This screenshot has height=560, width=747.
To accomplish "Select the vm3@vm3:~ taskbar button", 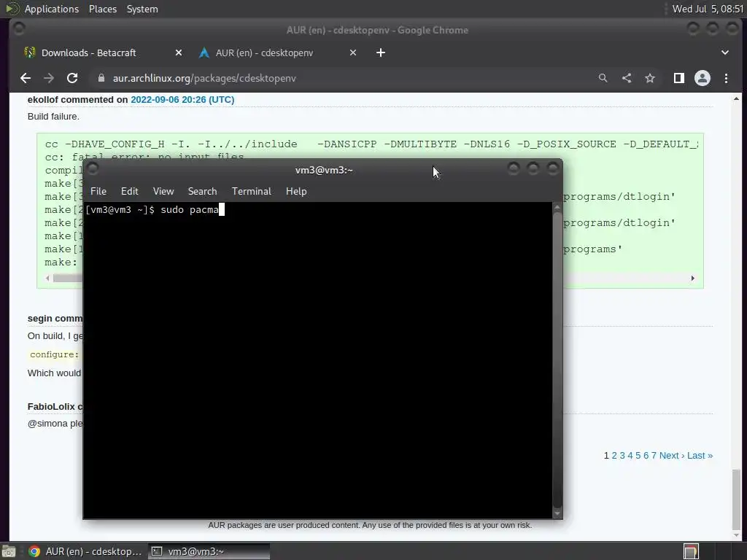I will pos(209,551).
